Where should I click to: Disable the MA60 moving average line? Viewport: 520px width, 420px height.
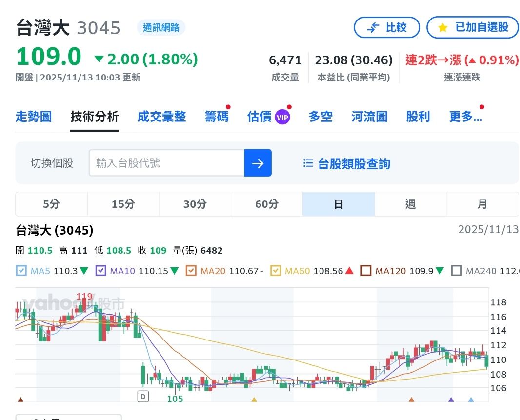(276, 271)
